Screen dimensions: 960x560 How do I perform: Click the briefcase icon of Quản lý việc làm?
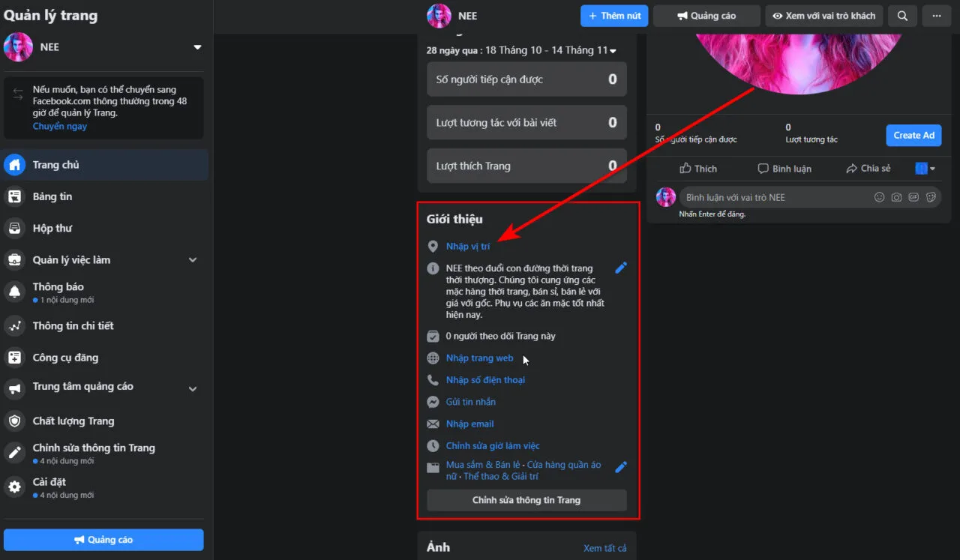[x=15, y=260]
